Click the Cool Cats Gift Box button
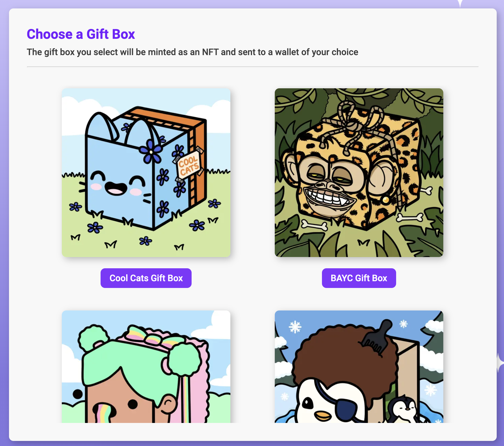The height and width of the screenshot is (446, 504). tap(146, 278)
